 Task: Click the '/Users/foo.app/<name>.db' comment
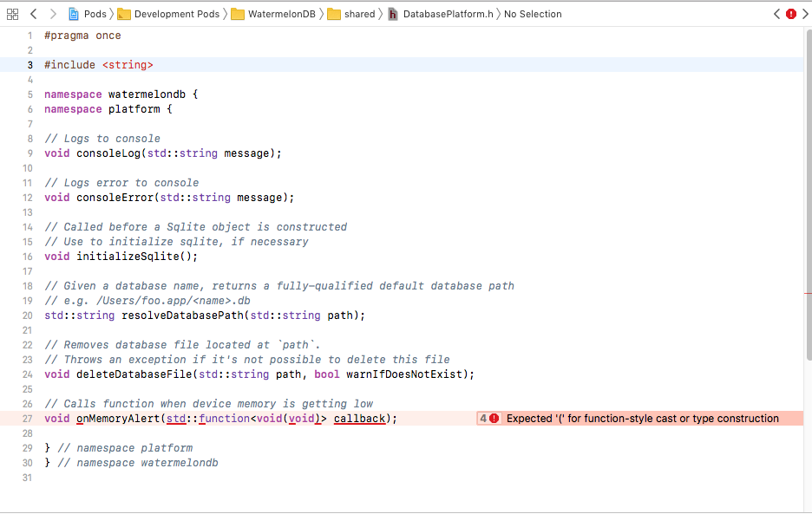click(x=147, y=301)
